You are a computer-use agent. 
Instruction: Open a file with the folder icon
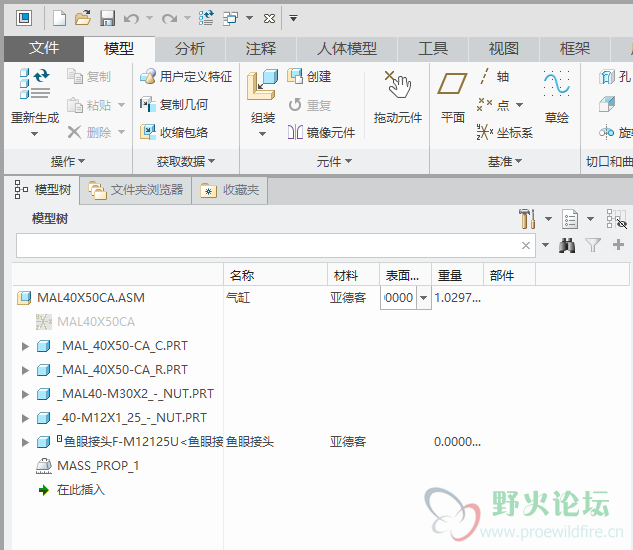pos(83,18)
